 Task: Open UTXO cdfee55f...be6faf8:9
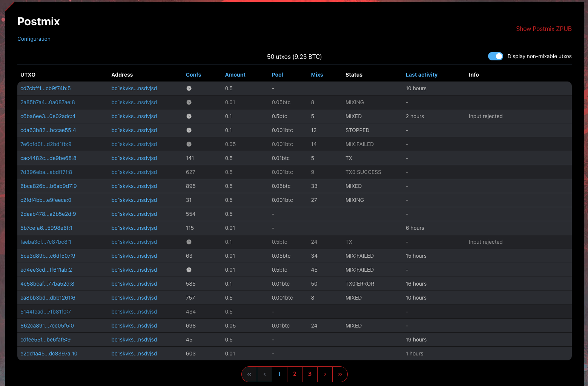click(x=46, y=340)
